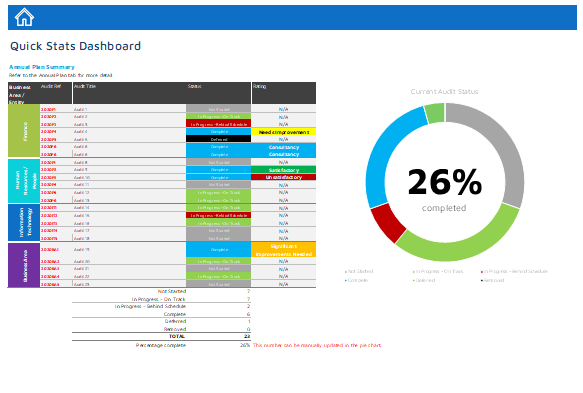The width and height of the screenshot is (583, 393).
Task: Select the Information Technology area cell
Action: (x=24, y=222)
